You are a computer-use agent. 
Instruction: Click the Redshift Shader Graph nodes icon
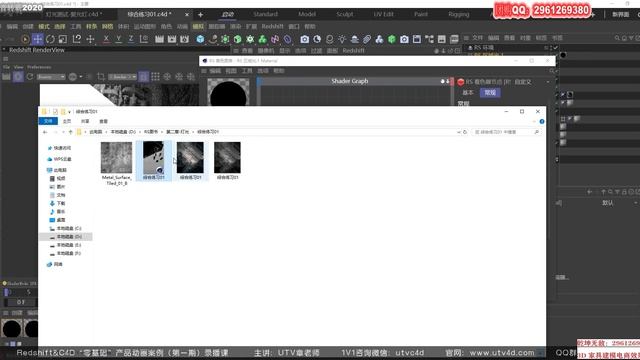(429, 39)
